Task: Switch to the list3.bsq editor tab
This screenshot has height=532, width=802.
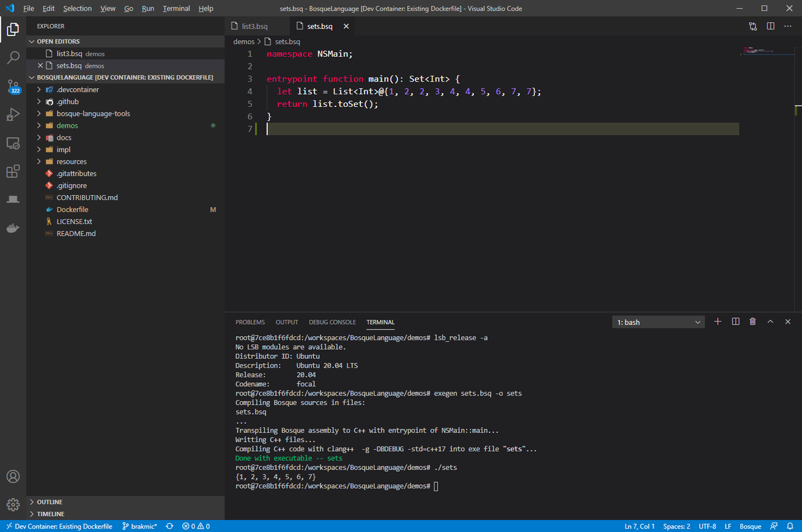Action: [x=257, y=27]
